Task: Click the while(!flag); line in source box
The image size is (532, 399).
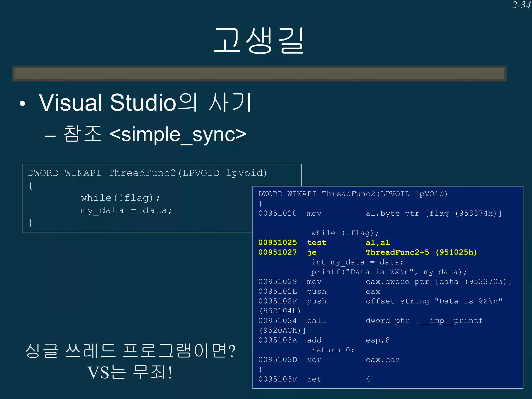Action: pyautogui.click(x=120, y=198)
